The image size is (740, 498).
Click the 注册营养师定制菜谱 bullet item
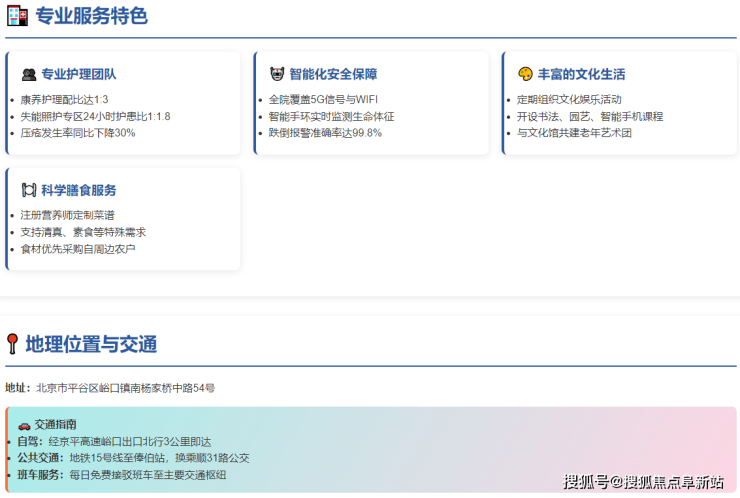pyautogui.click(x=67, y=215)
